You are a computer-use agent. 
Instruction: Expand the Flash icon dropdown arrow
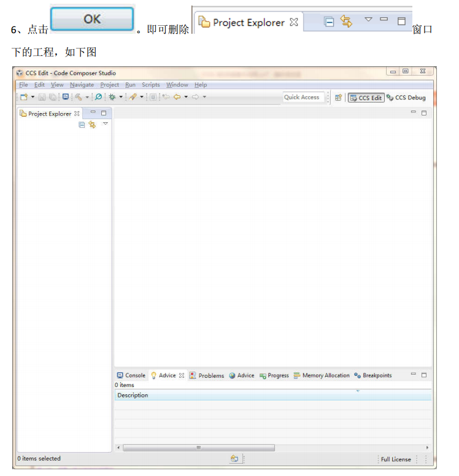(141, 97)
